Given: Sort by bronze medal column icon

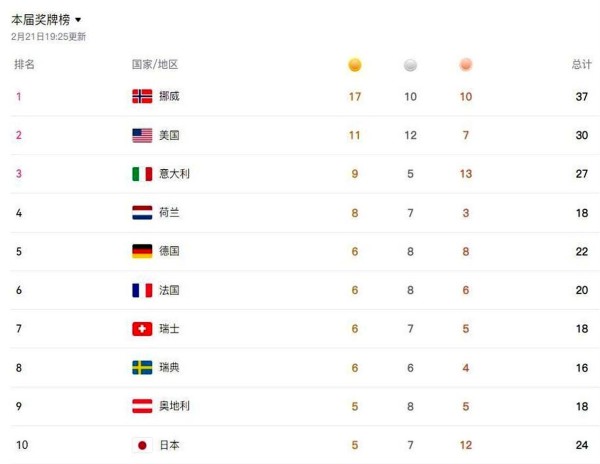Looking at the screenshot, I should (x=466, y=65).
